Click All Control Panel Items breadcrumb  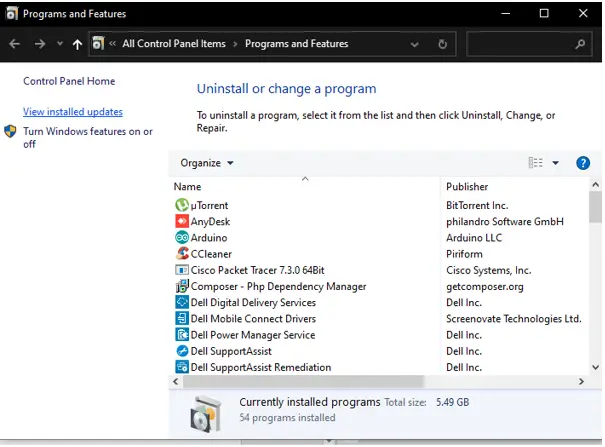(x=174, y=44)
